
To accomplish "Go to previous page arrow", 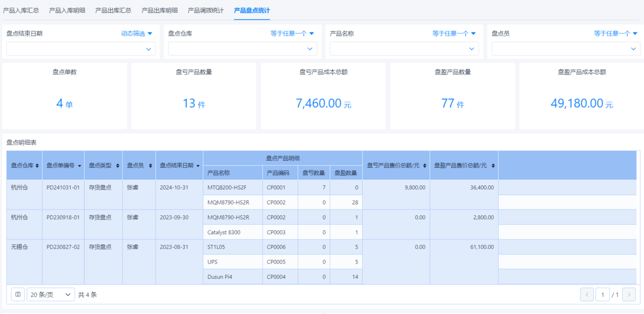I will click(x=587, y=294).
